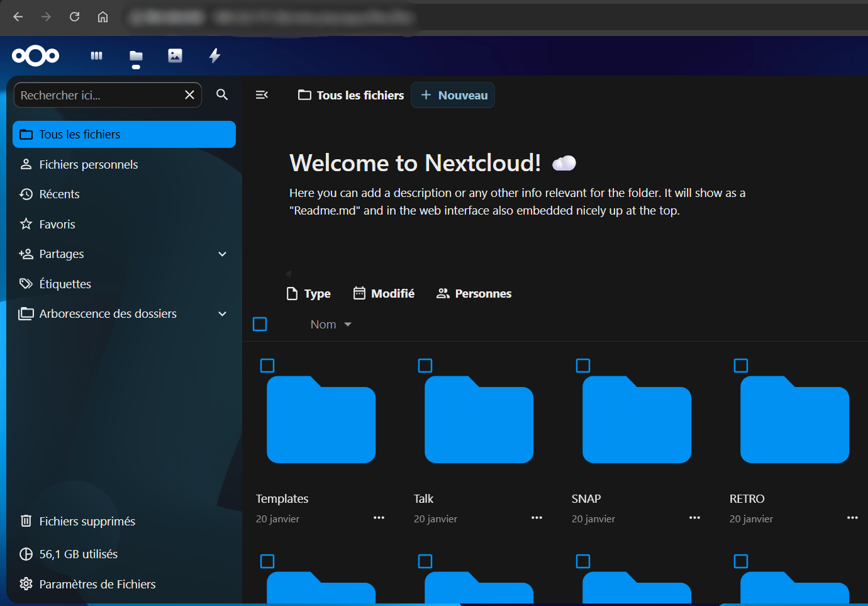The width and height of the screenshot is (868, 606).
Task: Open the Dashboard app icon
Action: click(96, 56)
